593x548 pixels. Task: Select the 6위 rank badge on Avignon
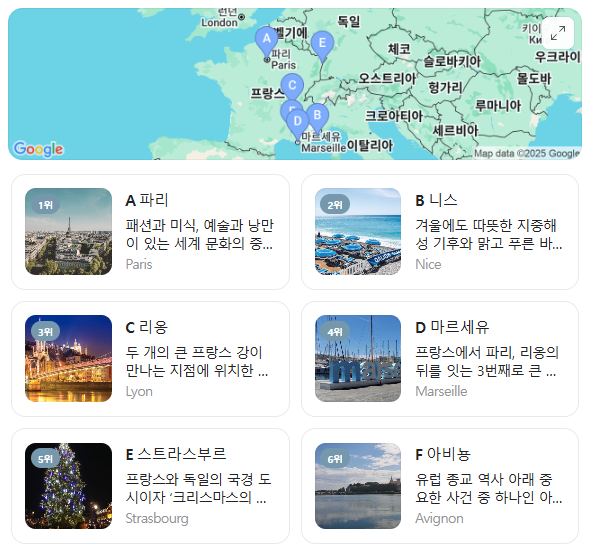click(335, 459)
